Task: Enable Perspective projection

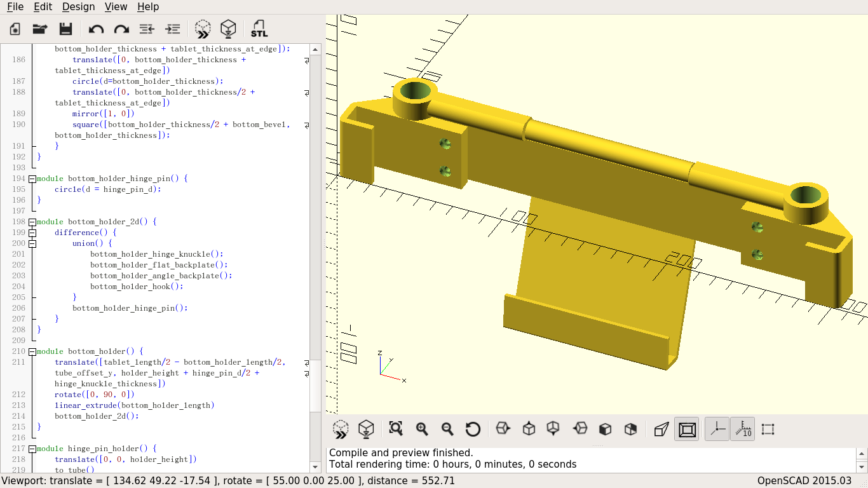Action: [661, 429]
